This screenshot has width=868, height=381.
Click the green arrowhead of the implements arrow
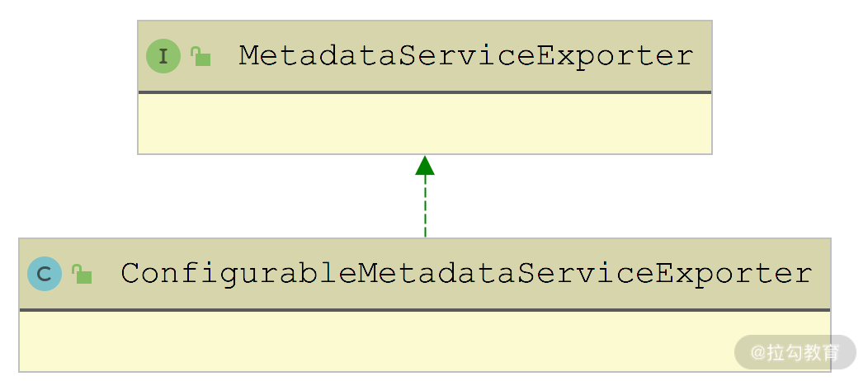pos(425,166)
